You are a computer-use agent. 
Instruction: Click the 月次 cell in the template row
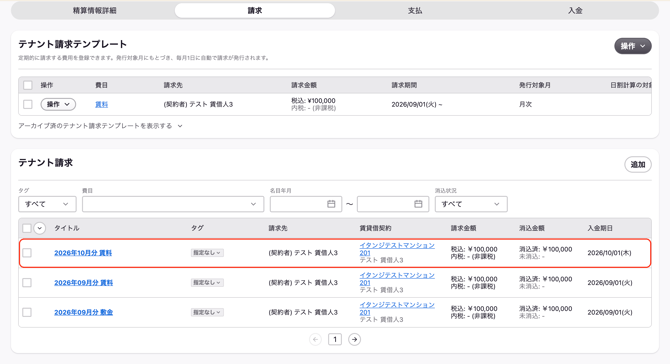[526, 104]
